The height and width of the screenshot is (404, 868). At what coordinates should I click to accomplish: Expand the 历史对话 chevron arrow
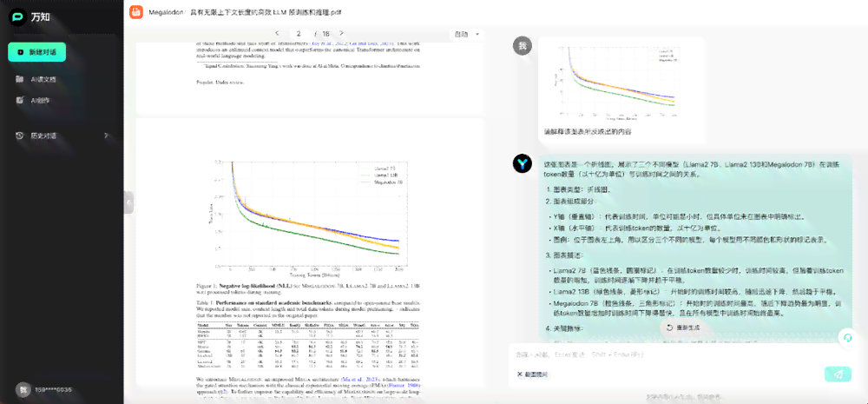click(x=106, y=136)
